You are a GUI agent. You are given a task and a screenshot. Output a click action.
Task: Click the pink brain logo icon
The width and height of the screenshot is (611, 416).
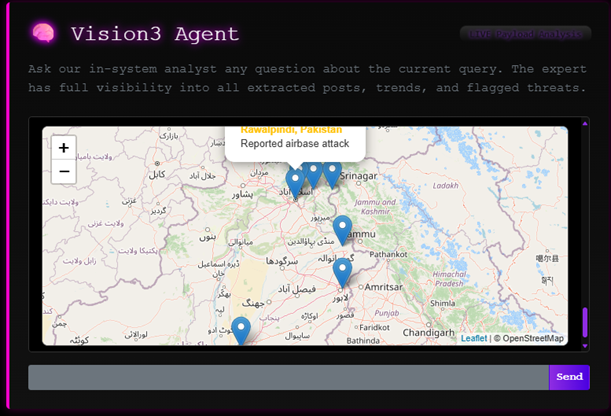(43, 33)
